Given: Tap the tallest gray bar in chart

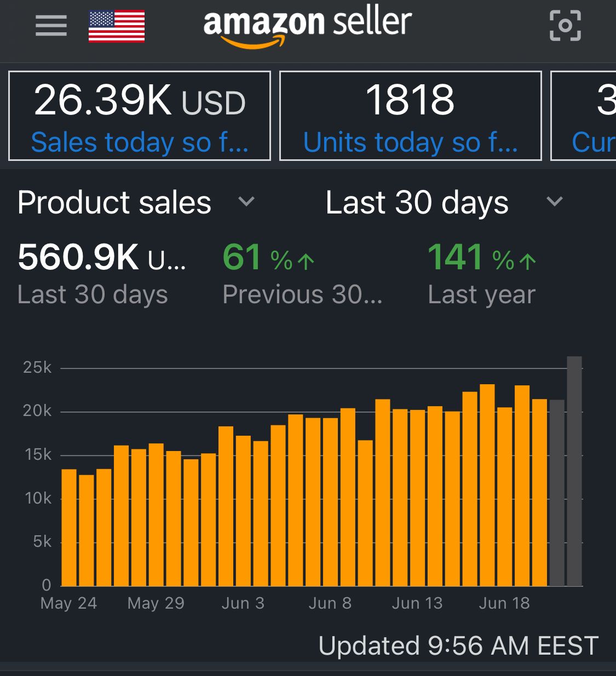Looking at the screenshot, I should coord(574,471).
